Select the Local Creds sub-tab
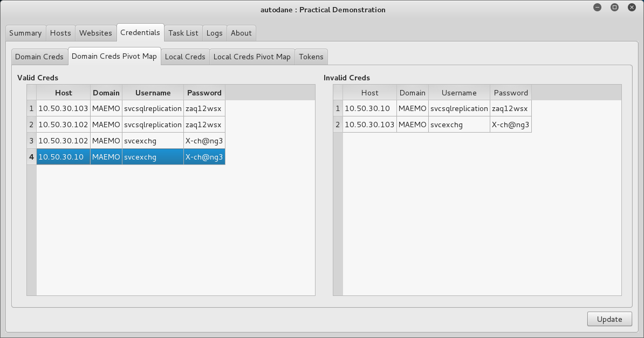 coord(185,57)
